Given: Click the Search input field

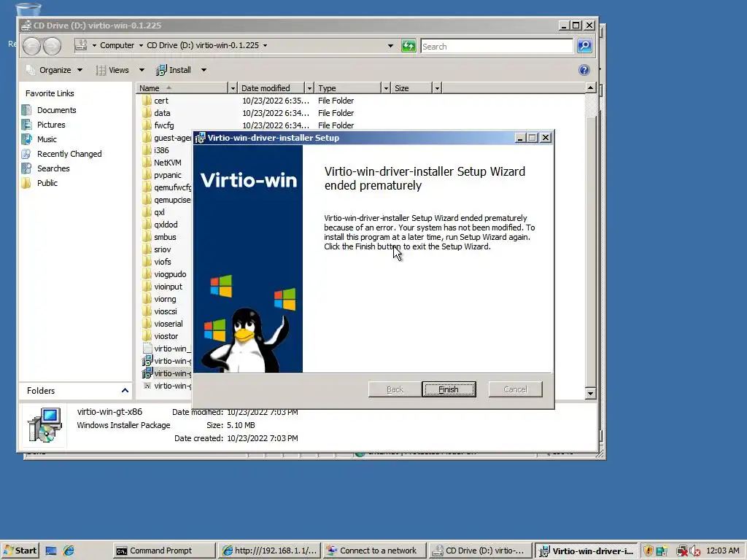Looking at the screenshot, I should pos(496,46).
